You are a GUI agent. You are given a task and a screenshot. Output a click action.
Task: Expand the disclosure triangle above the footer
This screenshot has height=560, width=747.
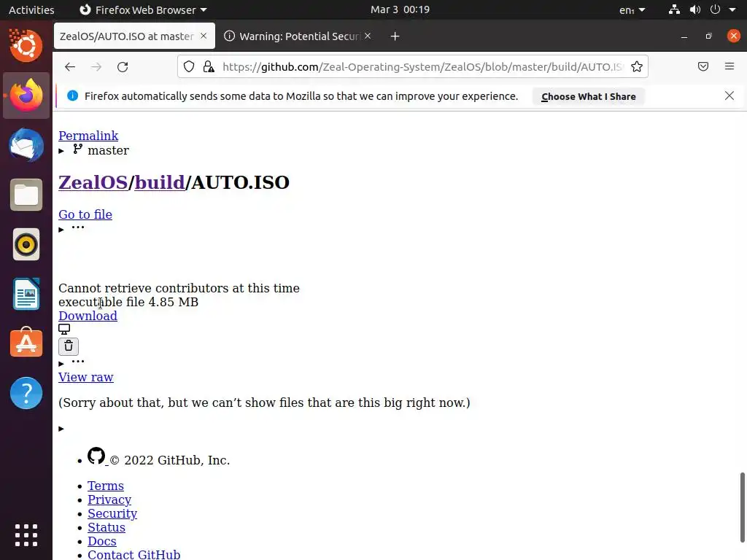61,429
